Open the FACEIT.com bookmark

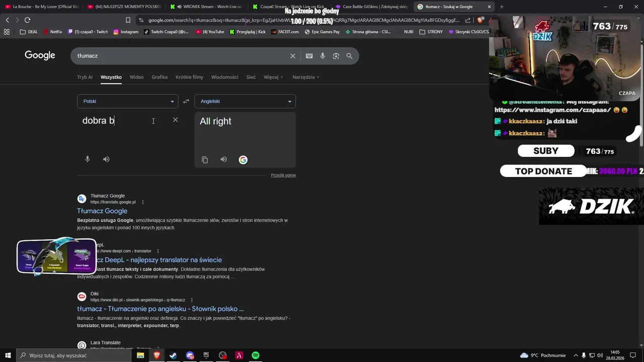point(284,32)
